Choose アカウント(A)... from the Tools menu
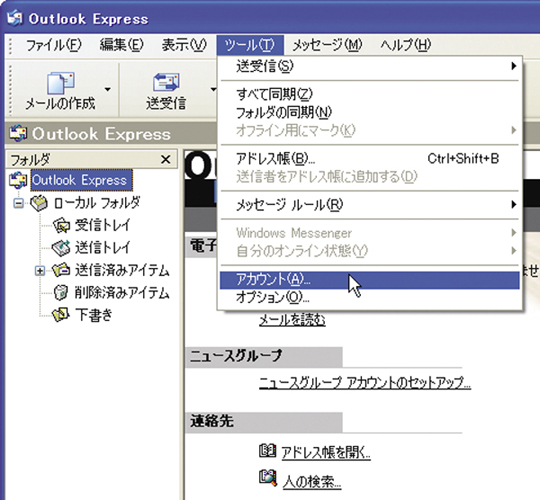 click(370, 280)
